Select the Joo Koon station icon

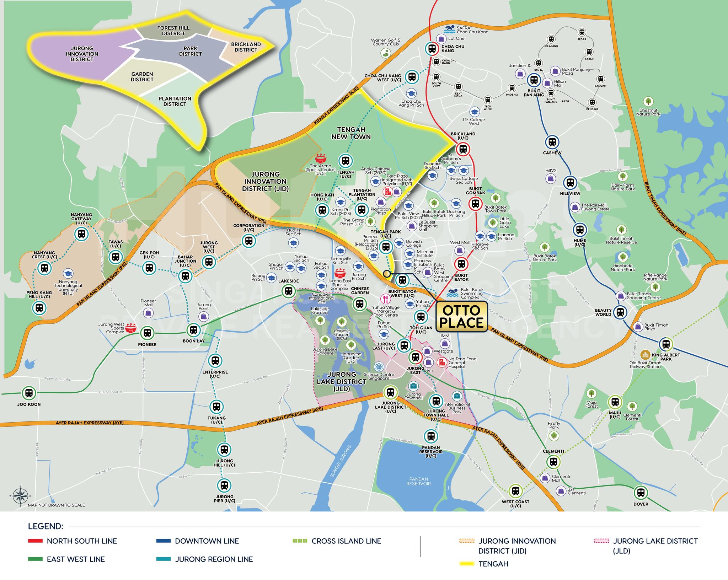[29, 393]
